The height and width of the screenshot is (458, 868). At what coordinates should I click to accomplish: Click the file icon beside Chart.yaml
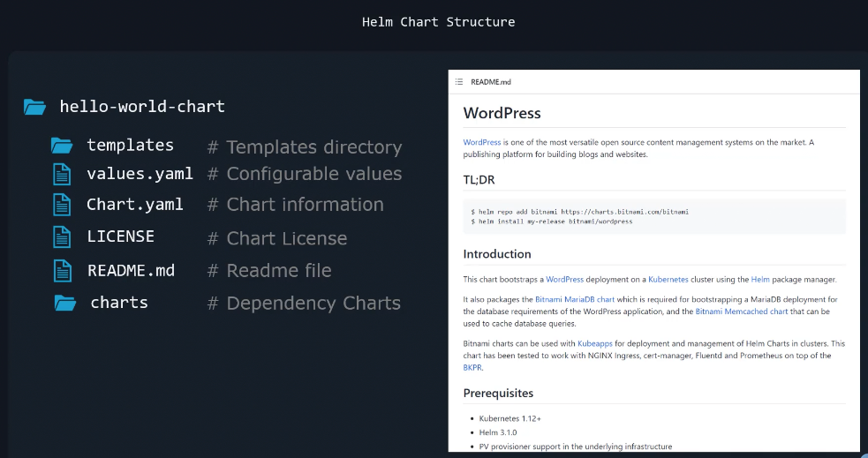point(61,205)
